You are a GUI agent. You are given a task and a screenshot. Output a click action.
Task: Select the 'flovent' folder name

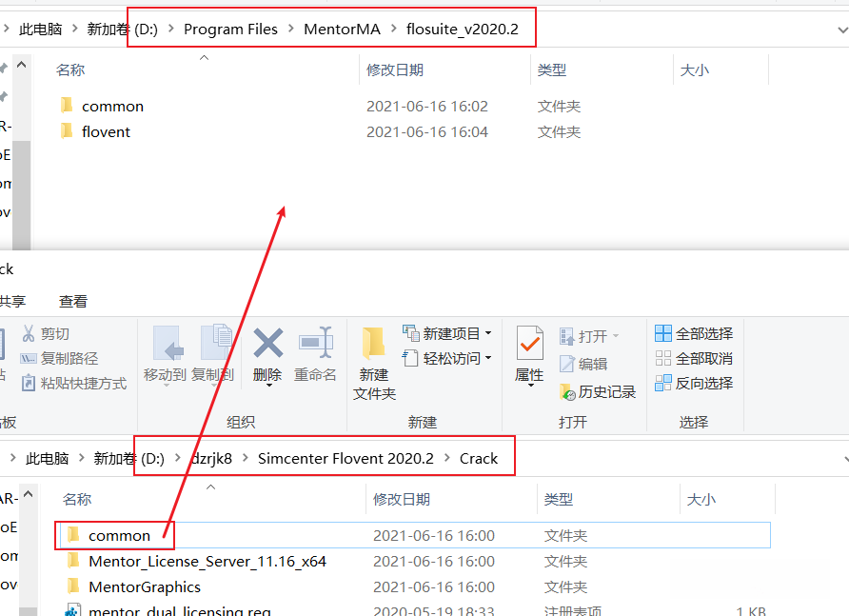107,131
